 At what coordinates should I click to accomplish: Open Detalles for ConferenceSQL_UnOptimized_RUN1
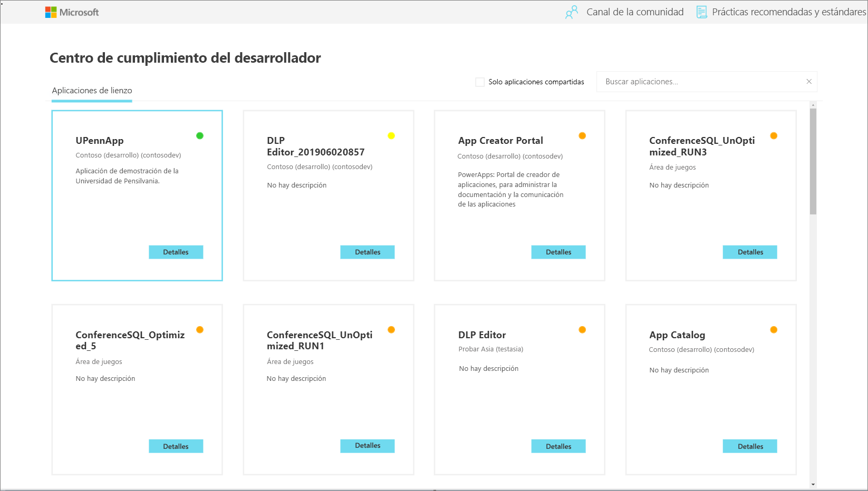pyautogui.click(x=368, y=446)
